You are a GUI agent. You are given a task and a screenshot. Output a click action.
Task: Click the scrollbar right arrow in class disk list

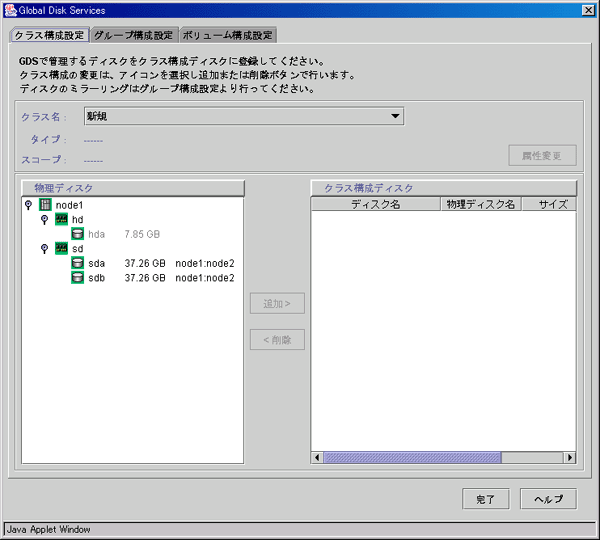(x=570, y=457)
